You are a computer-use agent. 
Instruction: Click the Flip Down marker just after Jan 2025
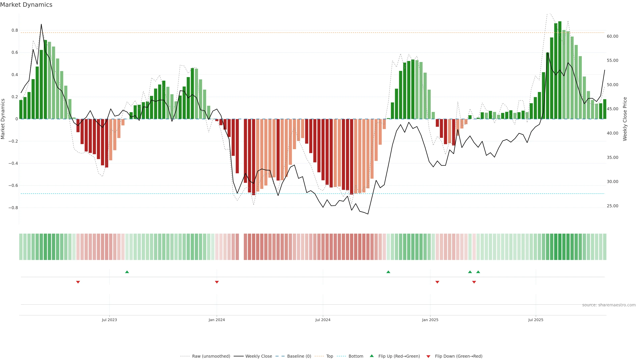[437, 282]
